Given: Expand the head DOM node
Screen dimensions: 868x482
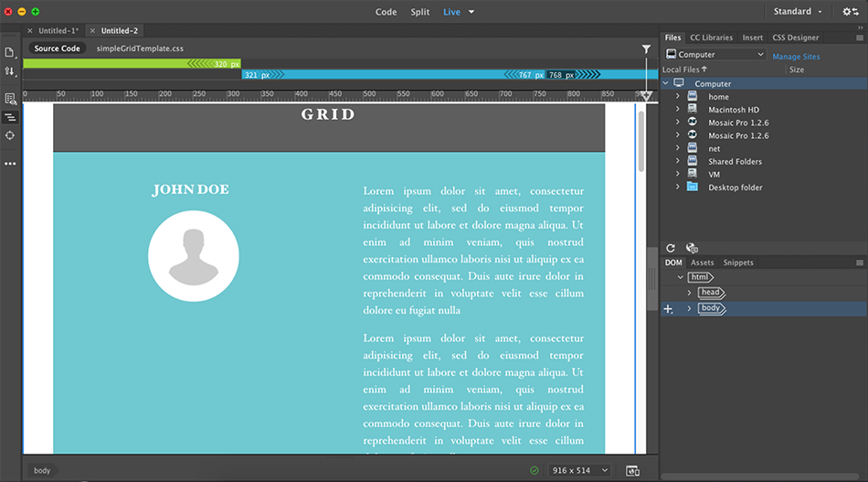Looking at the screenshot, I should coord(689,293).
